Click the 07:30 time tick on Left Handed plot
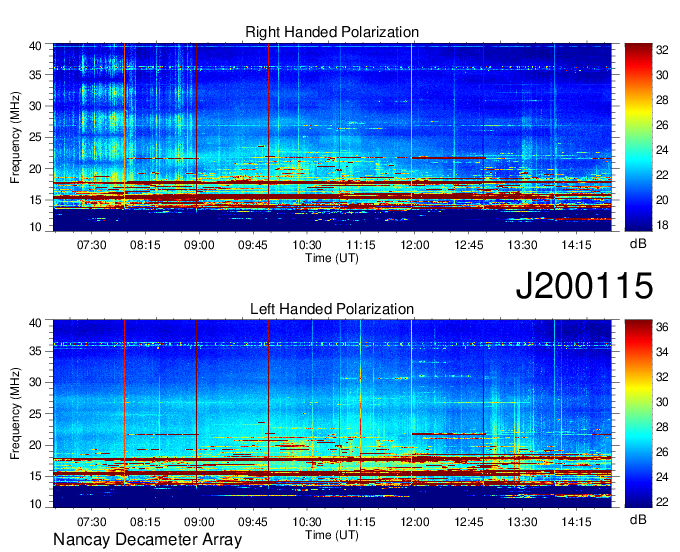Viewport: 680px width, 552px height. [x=92, y=522]
